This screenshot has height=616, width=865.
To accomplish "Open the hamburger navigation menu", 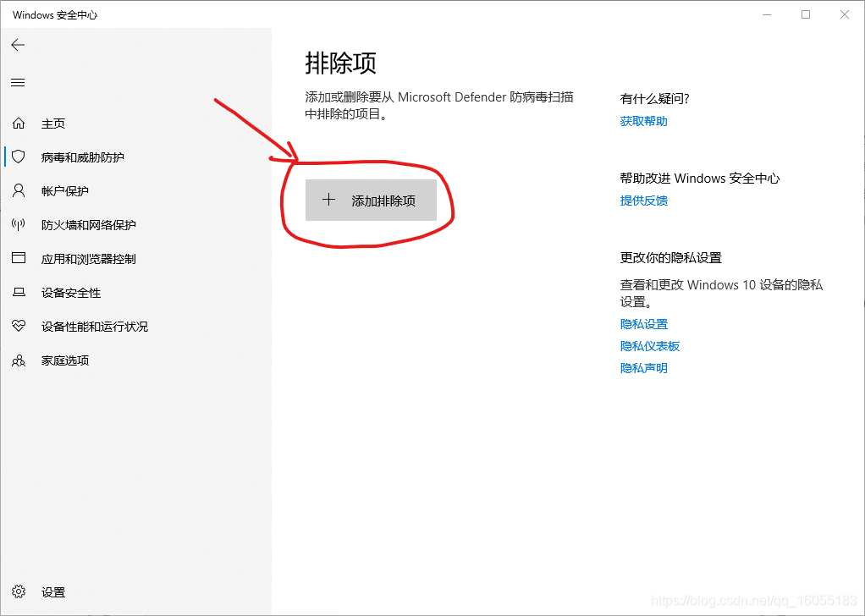I will (19, 83).
